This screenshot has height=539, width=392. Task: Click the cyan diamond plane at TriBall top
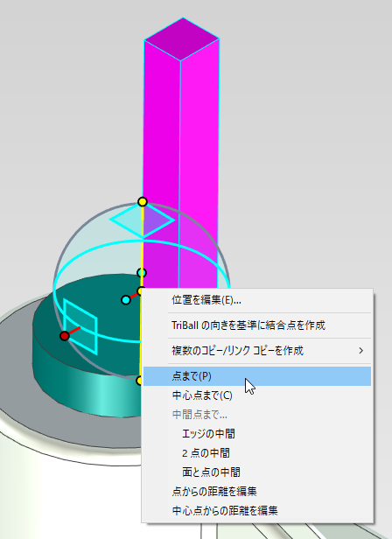coord(142,220)
